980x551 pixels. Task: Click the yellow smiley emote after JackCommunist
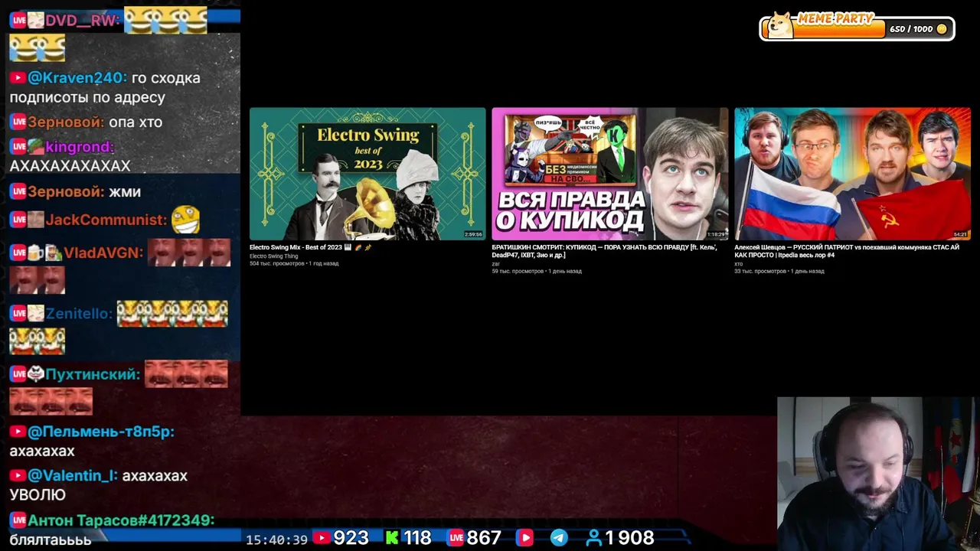coord(185,220)
